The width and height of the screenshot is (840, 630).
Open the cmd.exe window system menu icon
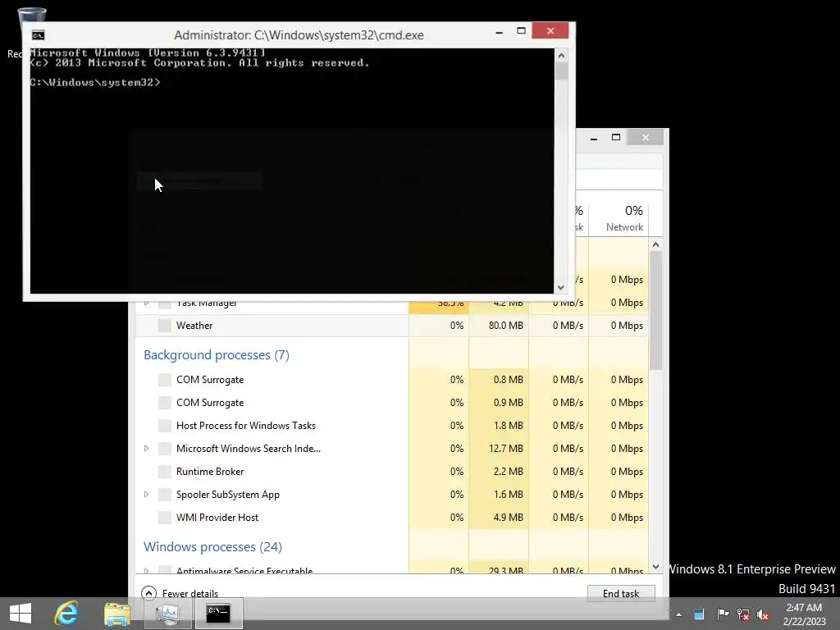38,35
